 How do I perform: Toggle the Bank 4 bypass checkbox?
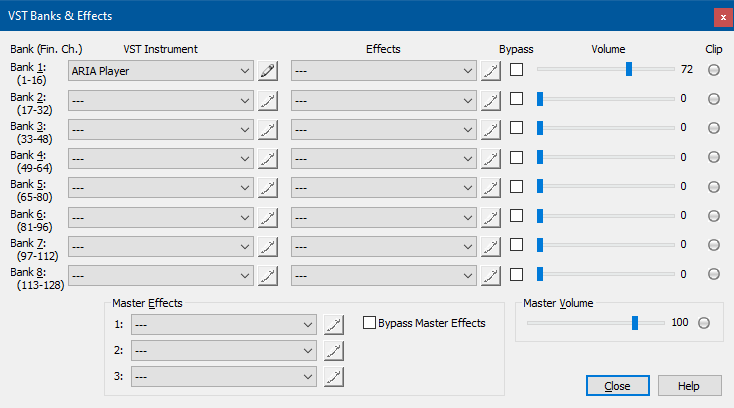[x=516, y=157]
